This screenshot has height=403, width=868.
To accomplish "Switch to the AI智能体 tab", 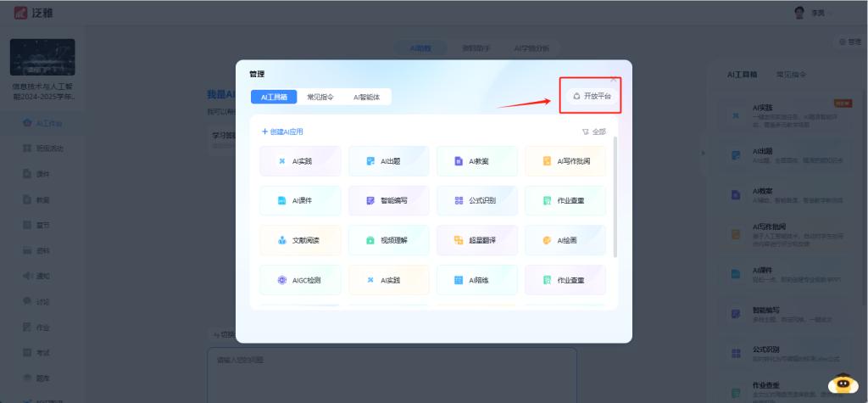I will point(366,98).
